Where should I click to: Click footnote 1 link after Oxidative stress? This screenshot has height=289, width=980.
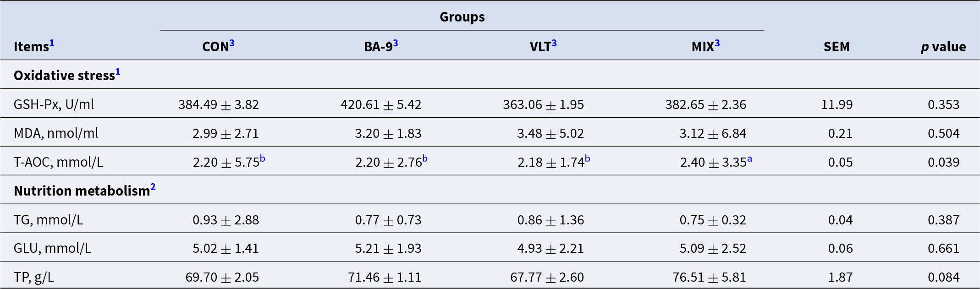point(118,72)
